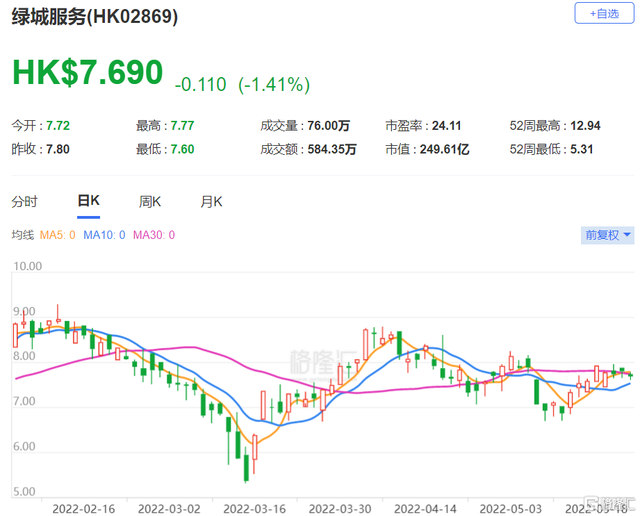Open the 月K monthly chart tab
Image resolution: width=640 pixels, height=516 pixels.
coord(211,202)
